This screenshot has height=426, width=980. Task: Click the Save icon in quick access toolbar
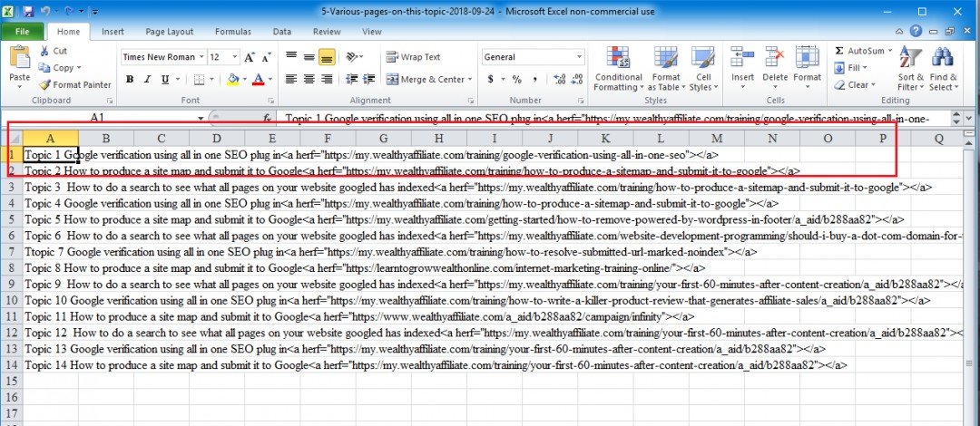27,11
